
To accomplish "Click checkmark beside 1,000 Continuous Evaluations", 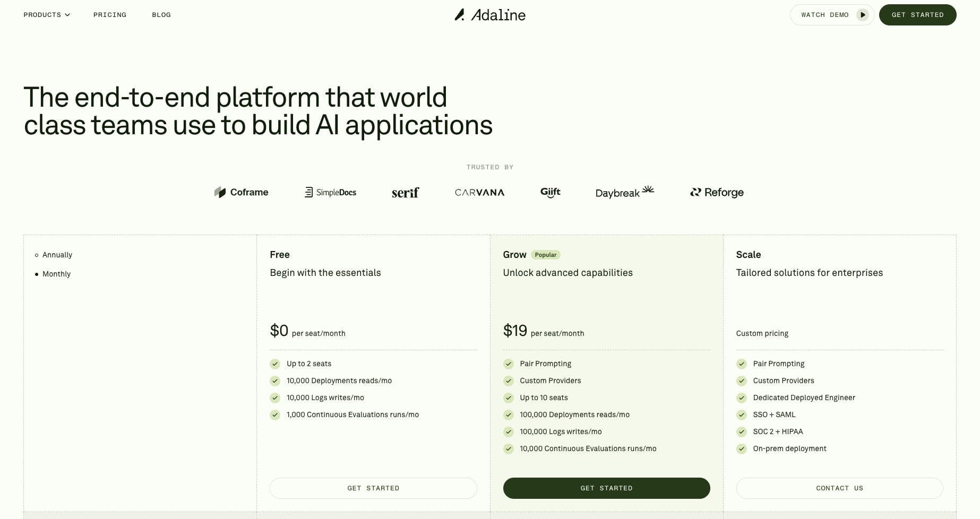I will tap(275, 415).
